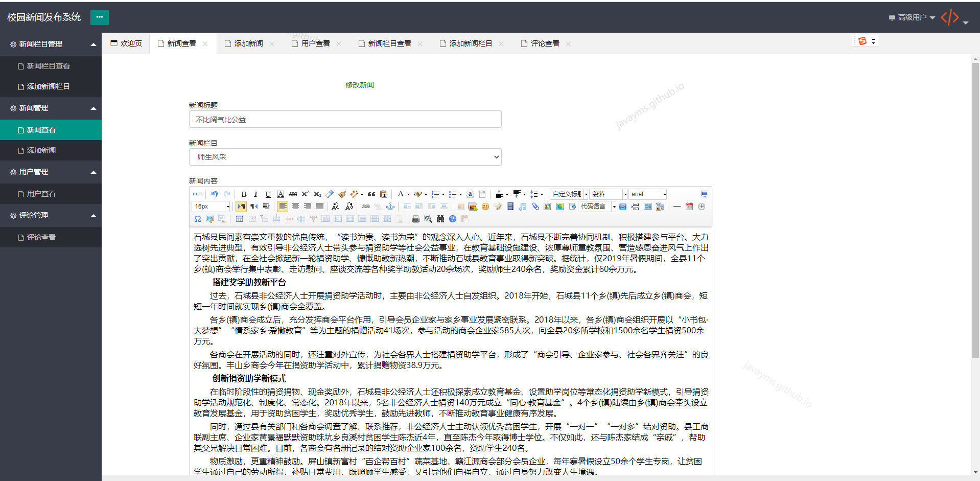Make selected text superscript
Viewport: 980px width, 481px height.
[305, 194]
